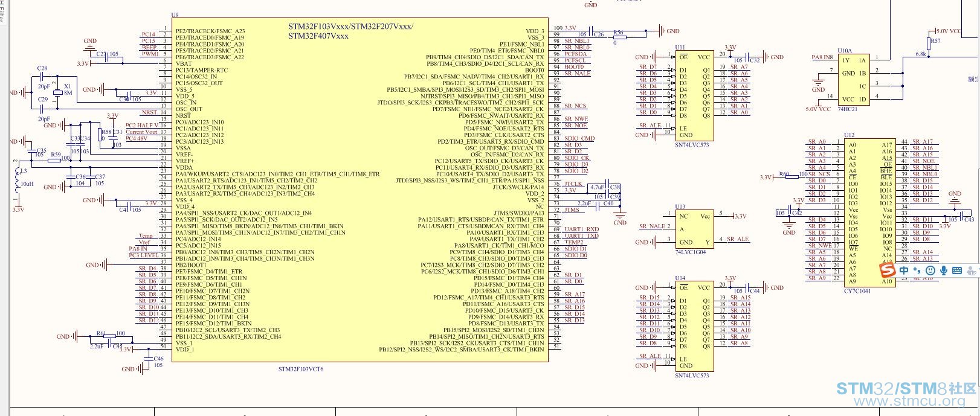
Task: Toggle punctuation mode on IME toolbar
Action: pyautogui.click(x=917, y=271)
